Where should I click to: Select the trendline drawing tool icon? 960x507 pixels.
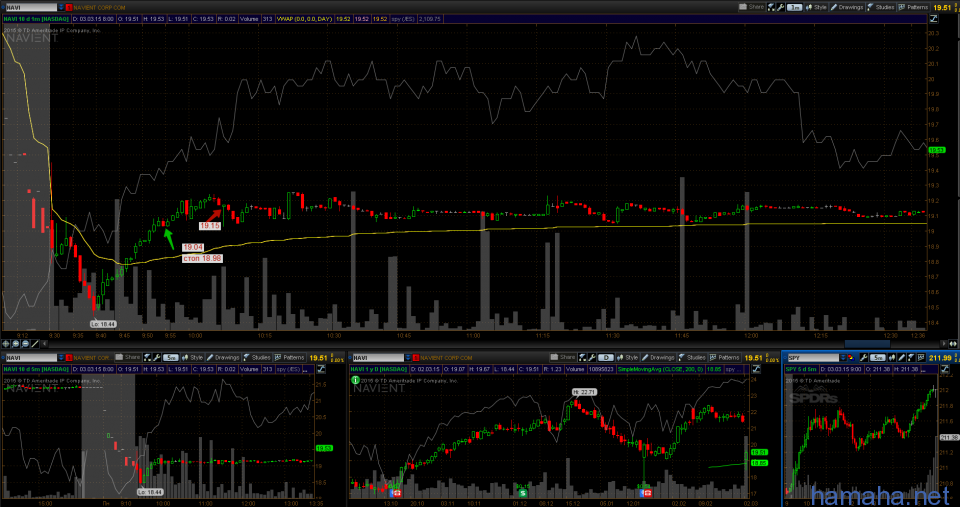tap(35, 344)
